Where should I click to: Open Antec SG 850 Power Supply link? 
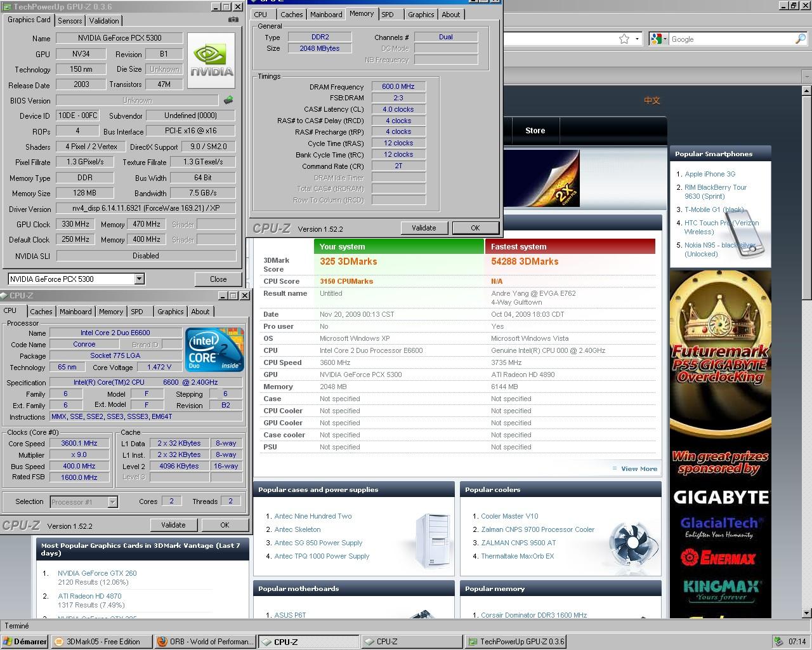coord(318,543)
